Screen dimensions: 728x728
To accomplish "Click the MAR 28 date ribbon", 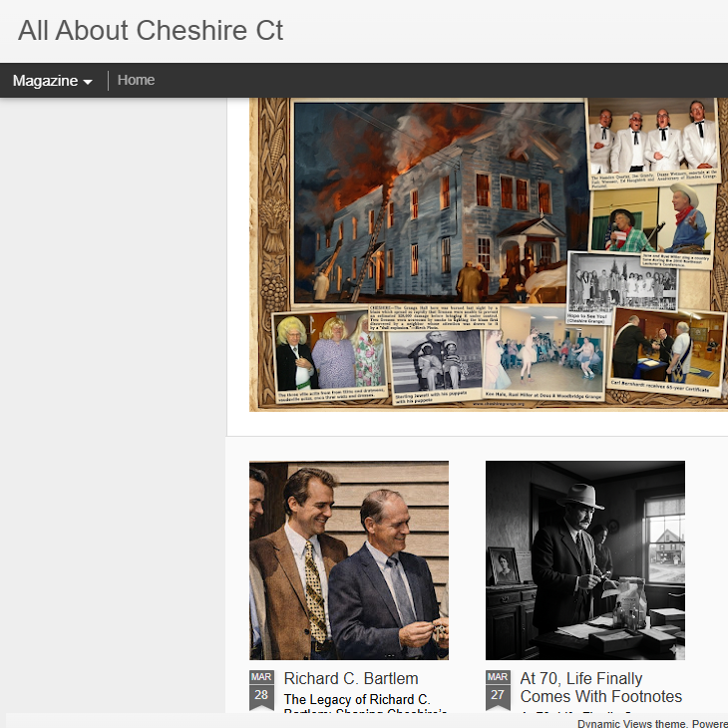I will pos(261,690).
